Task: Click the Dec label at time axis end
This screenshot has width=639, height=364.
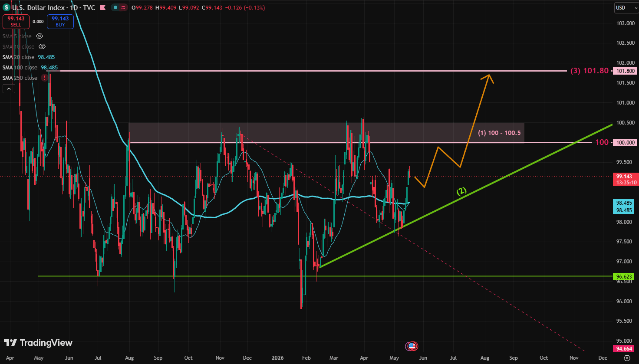Action: [x=603, y=358]
